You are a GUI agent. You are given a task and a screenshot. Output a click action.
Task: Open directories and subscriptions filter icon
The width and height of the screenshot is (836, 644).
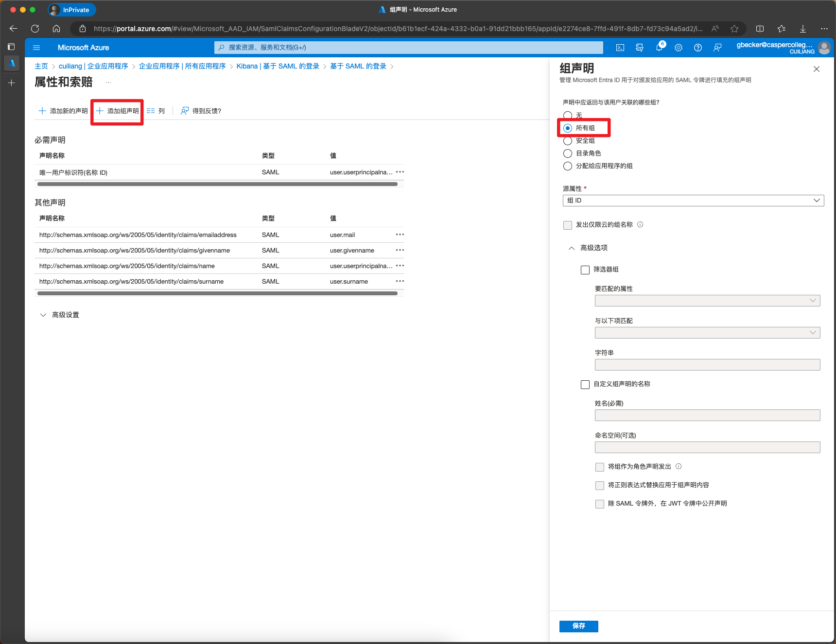pos(640,48)
